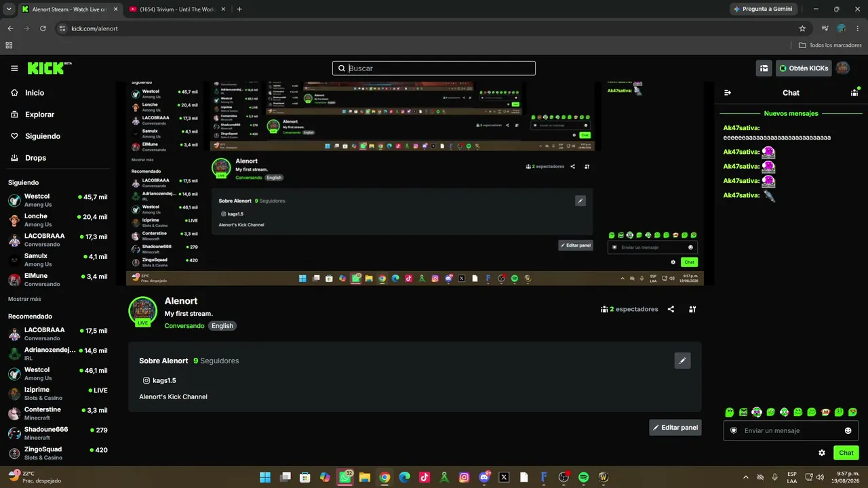Open ZingoSquad's channel
This screenshot has width=868, height=488.
(58, 453)
